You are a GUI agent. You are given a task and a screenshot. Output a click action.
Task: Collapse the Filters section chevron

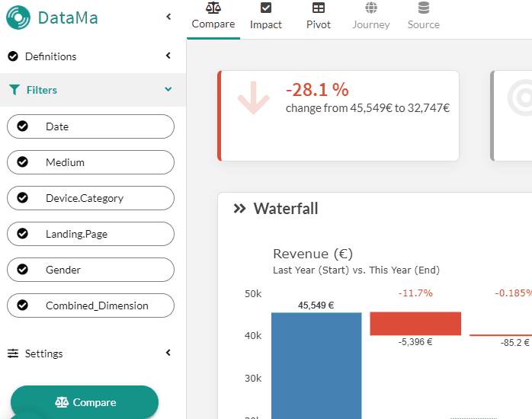coord(168,89)
